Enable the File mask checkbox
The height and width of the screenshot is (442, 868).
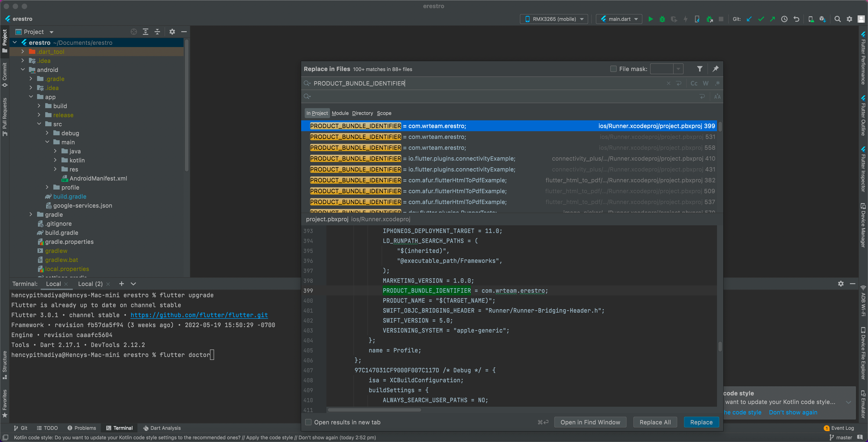(x=613, y=69)
